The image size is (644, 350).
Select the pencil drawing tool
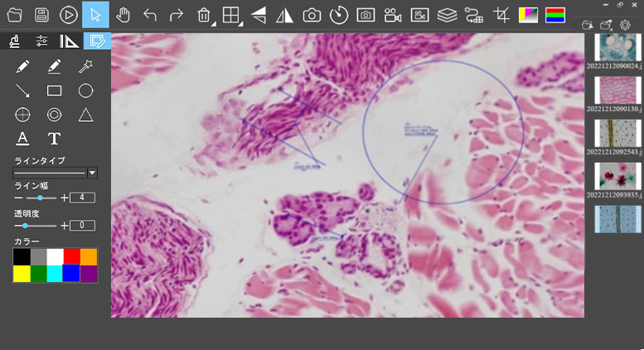[x=22, y=66]
